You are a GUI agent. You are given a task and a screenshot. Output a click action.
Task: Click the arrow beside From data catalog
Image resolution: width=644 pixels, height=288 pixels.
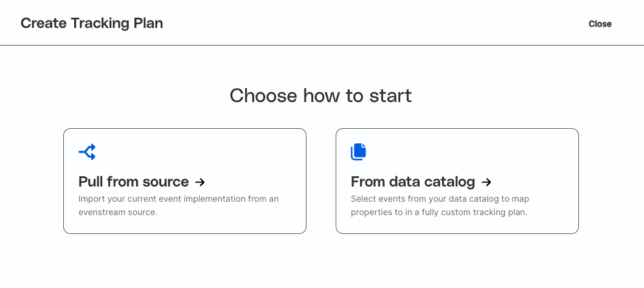(x=486, y=182)
